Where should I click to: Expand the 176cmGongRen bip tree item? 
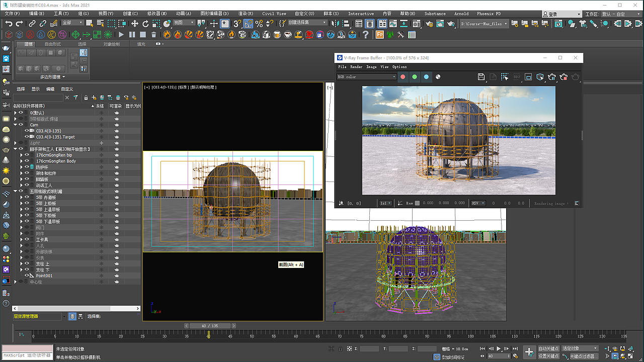[21, 155]
